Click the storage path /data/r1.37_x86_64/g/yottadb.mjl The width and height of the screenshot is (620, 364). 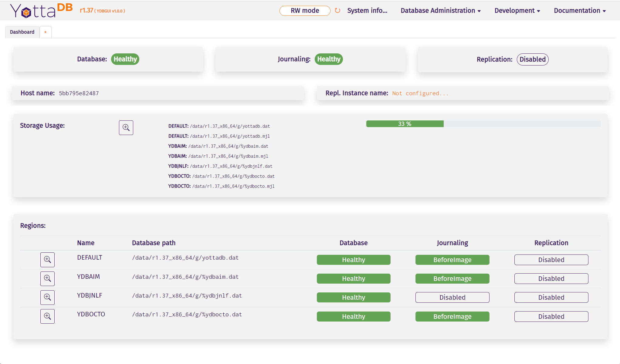pos(230,136)
